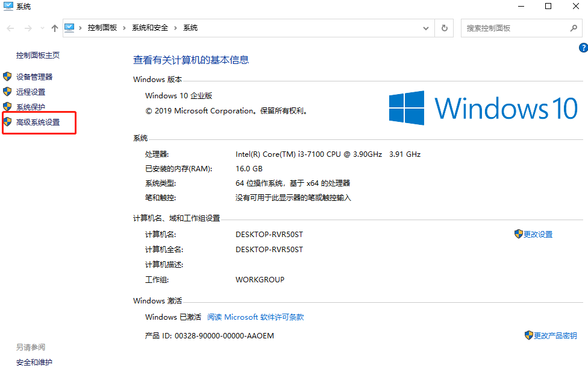588x377 pixels.
Task: Select 系统和安全 in the breadcrumb path
Action: 150,28
